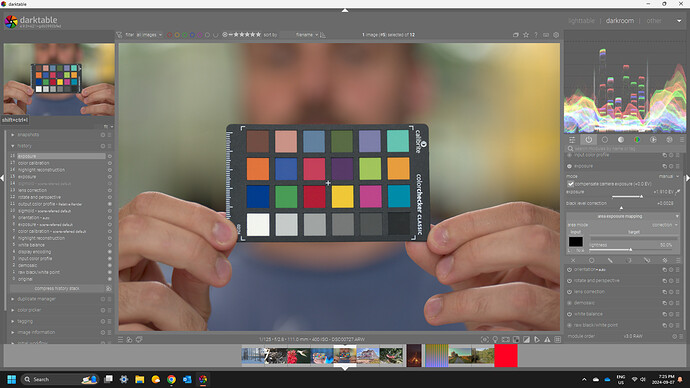The width and height of the screenshot is (690, 388).
Task: Click create history snapshot icon beside compress
Action: pos(109,289)
